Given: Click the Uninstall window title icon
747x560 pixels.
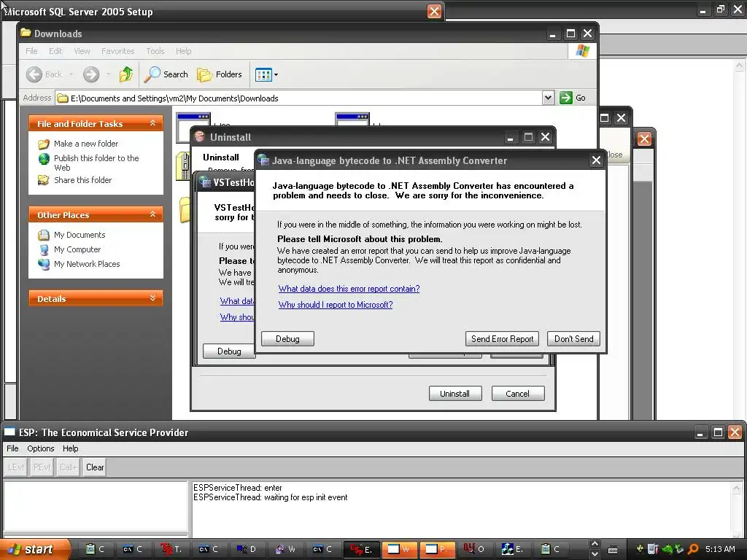Looking at the screenshot, I should [x=200, y=136].
